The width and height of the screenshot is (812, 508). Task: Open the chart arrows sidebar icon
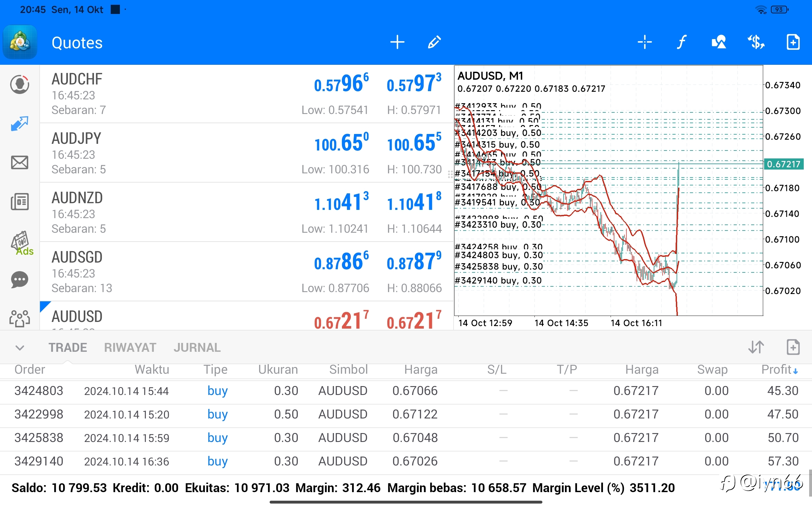[19, 124]
